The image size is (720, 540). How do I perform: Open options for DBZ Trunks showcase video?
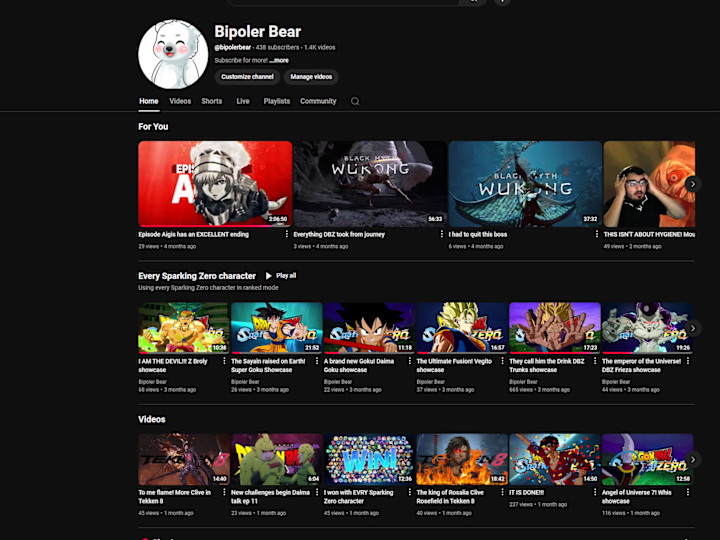[595, 361]
